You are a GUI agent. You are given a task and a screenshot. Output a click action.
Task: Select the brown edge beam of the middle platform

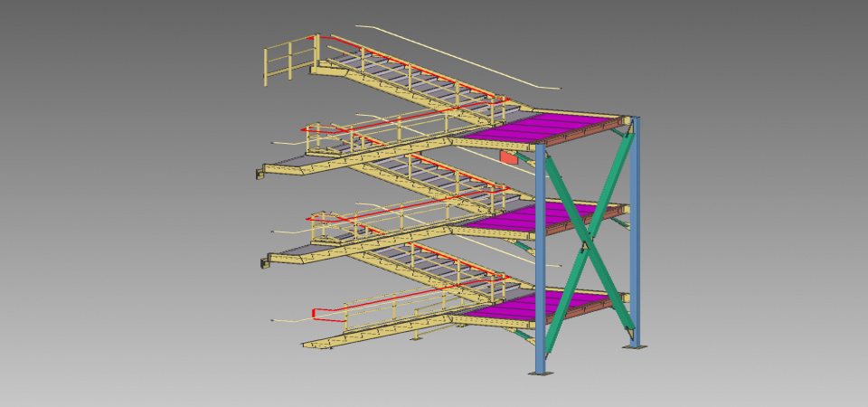pos(579,225)
